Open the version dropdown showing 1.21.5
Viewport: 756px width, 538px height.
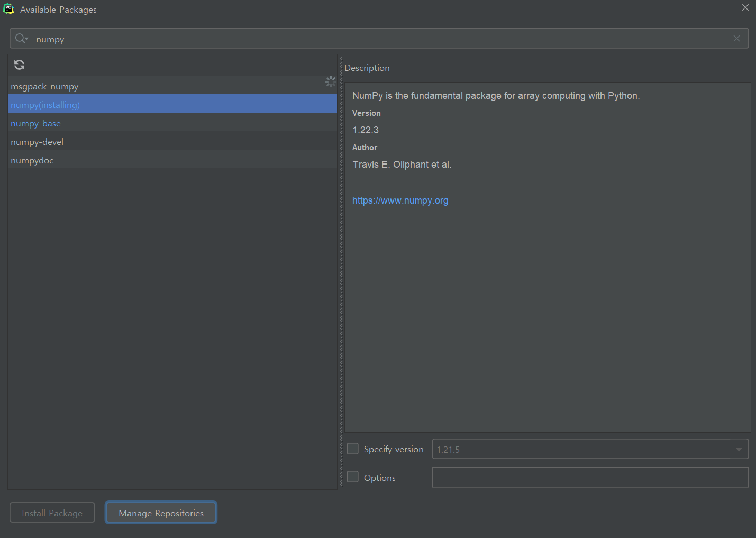pyautogui.click(x=590, y=449)
